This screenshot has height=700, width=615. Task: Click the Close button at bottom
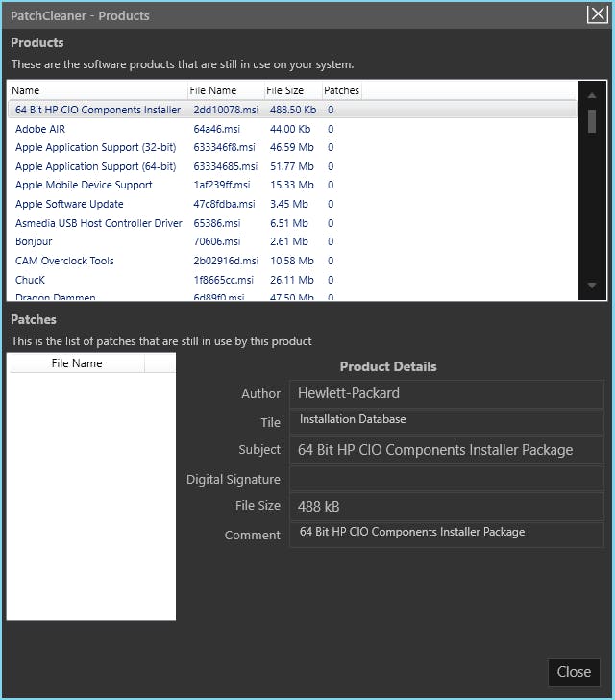[x=574, y=671]
